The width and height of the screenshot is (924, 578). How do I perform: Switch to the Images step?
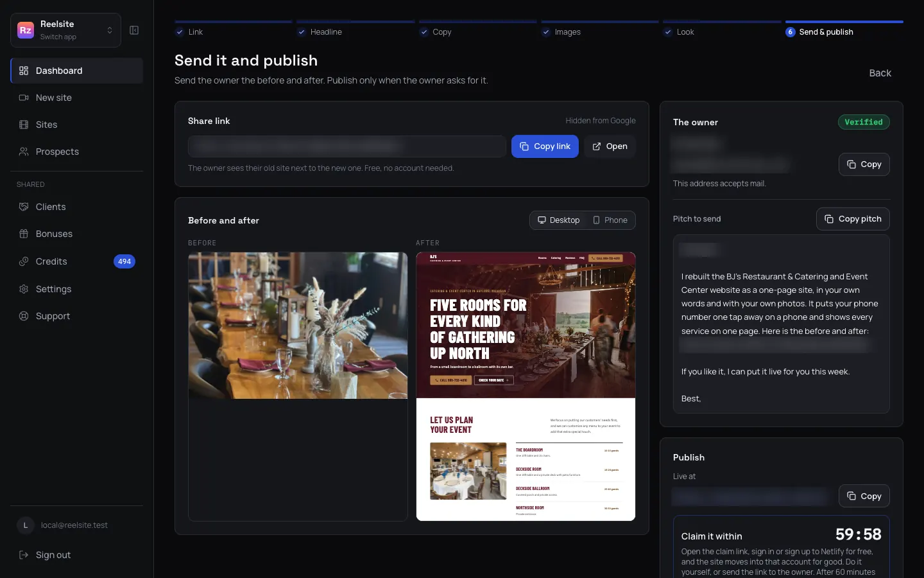tap(599, 30)
